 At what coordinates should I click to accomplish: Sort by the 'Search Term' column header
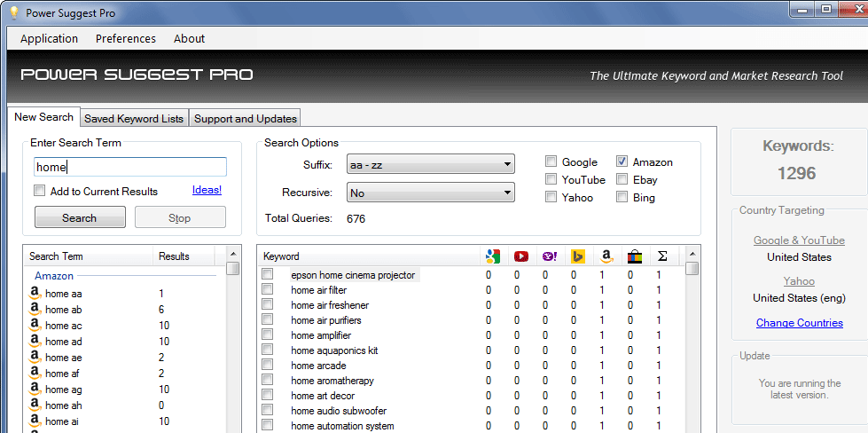click(90, 256)
